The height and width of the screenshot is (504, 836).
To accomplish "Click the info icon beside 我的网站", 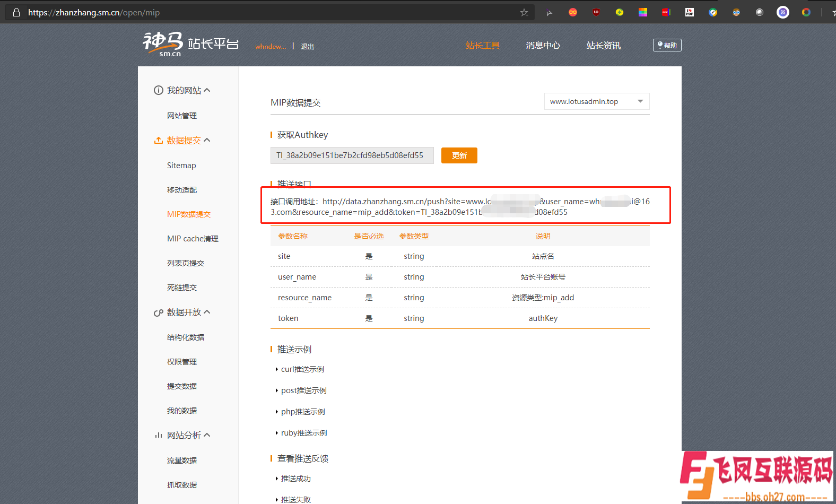I will point(158,90).
